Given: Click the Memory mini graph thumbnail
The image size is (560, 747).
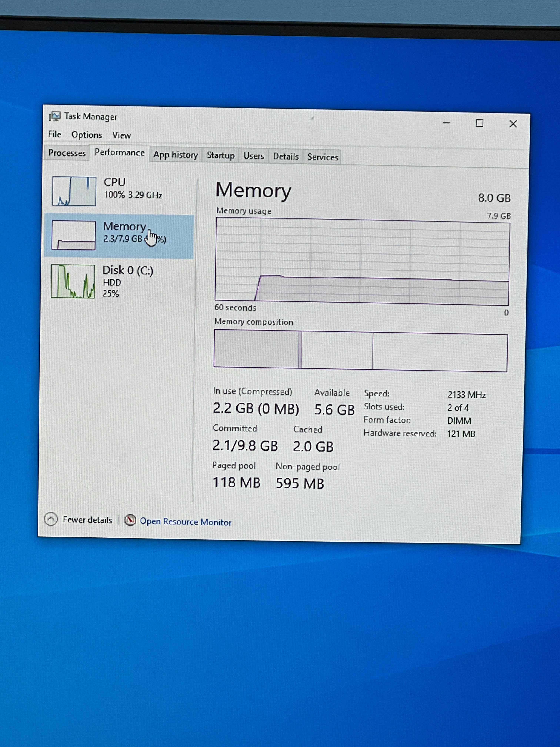Looking at the screenshot, I should tap(74, 235).
